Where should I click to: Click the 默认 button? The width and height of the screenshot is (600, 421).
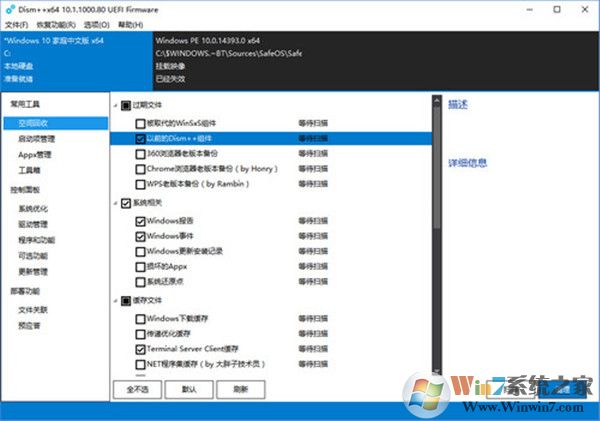click(189, 389)
